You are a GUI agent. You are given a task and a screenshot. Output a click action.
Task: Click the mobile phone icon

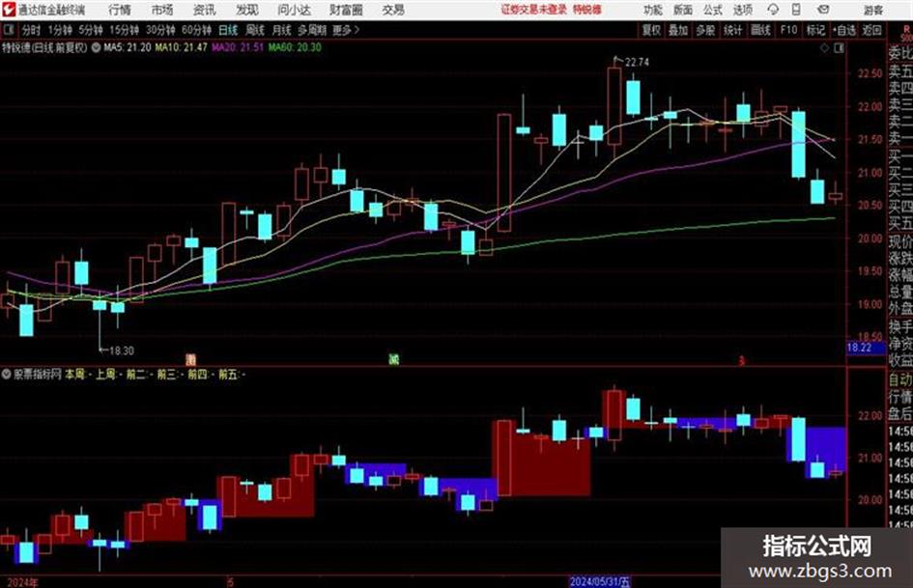tap(796, 10)
